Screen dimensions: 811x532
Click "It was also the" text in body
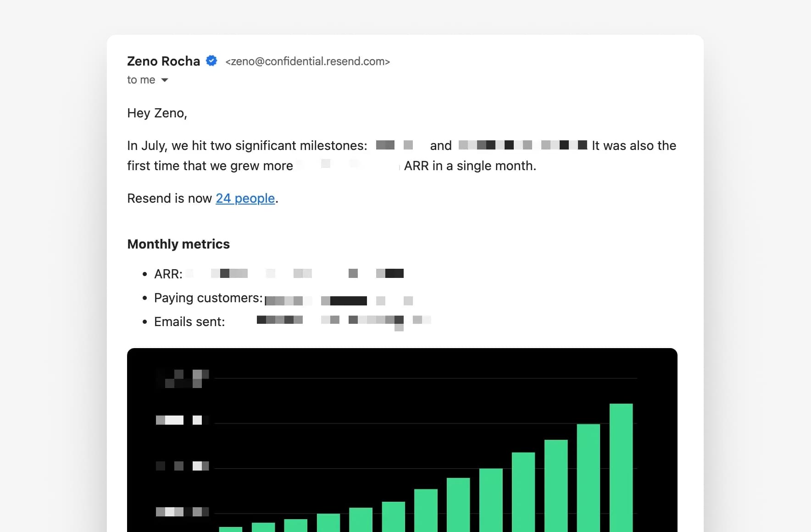[x=633, y=145]
